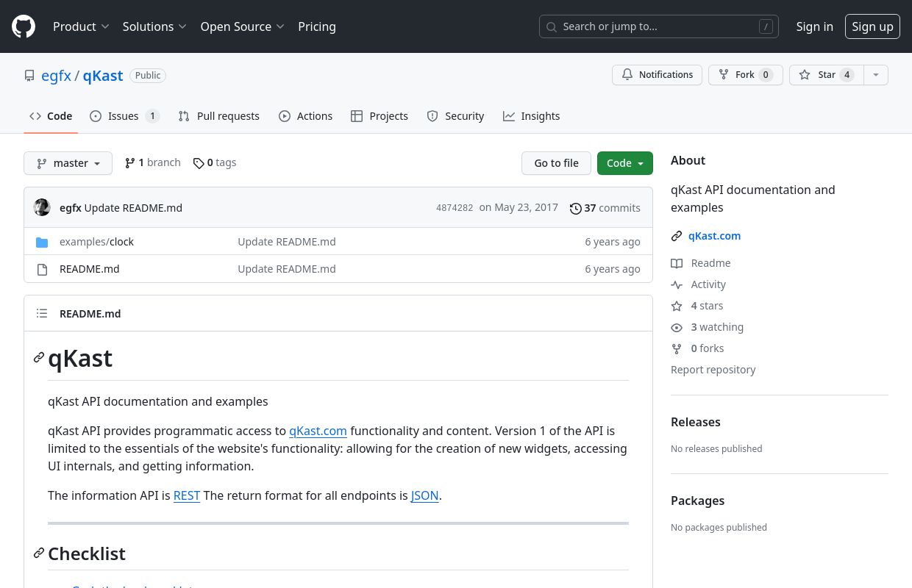Jump to Readme in About sidebar
Screen dimensions: 912x588
[x=701, y=263]
